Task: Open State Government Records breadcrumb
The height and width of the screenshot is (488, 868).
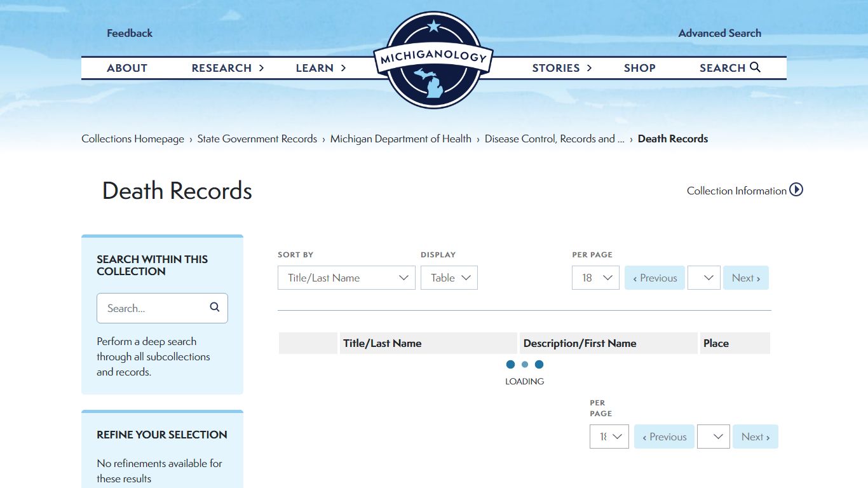Action: pyautogui.click(x=257, y=139)
